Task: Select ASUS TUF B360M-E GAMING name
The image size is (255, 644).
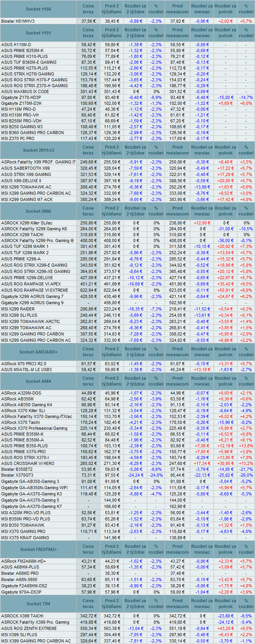Action: 29,62
